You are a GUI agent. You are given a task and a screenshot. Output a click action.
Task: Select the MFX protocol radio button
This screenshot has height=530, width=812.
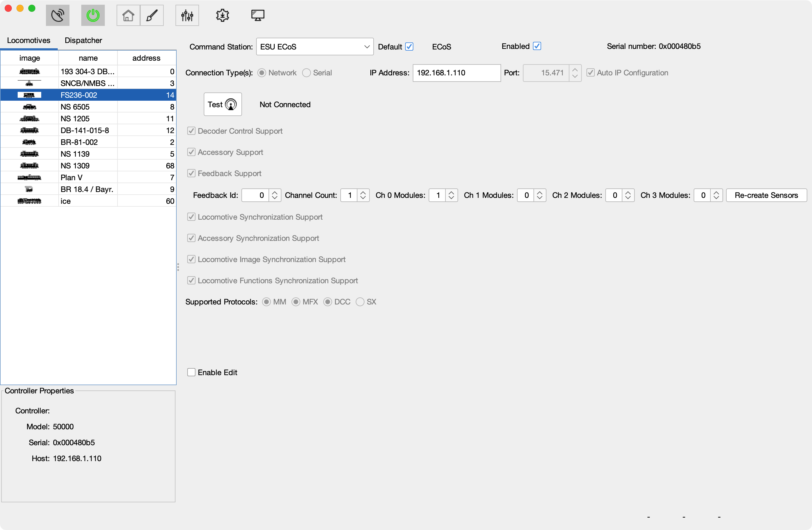coord(296,302)
